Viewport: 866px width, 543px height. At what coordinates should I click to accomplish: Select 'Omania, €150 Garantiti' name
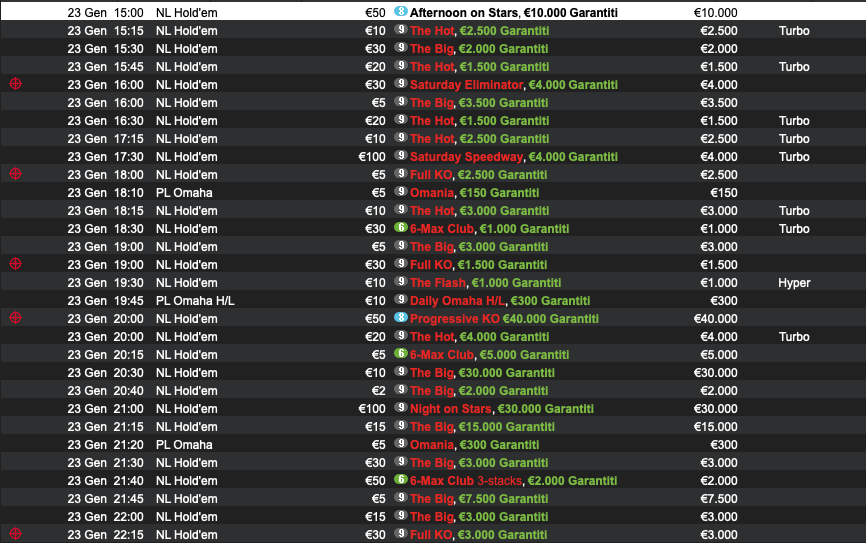[x=474, y=193]
